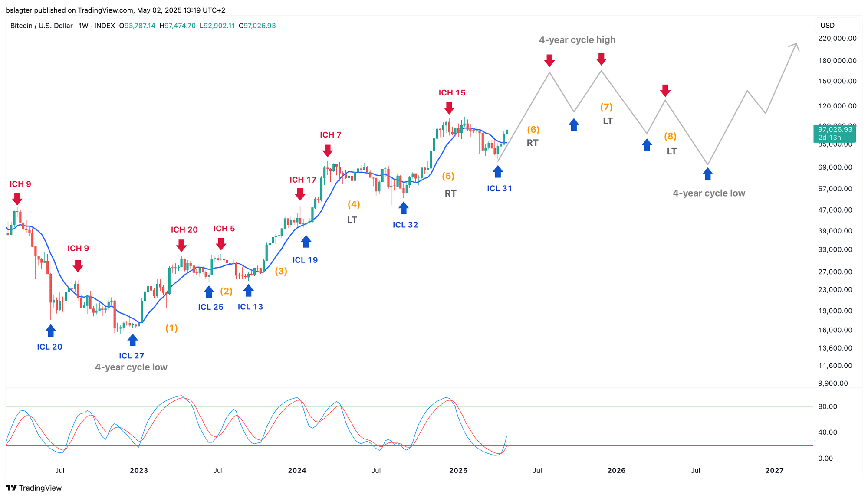Screen dimensions: 868x498
Task: Click the 2025 marker on time axis
Action: 458,470
